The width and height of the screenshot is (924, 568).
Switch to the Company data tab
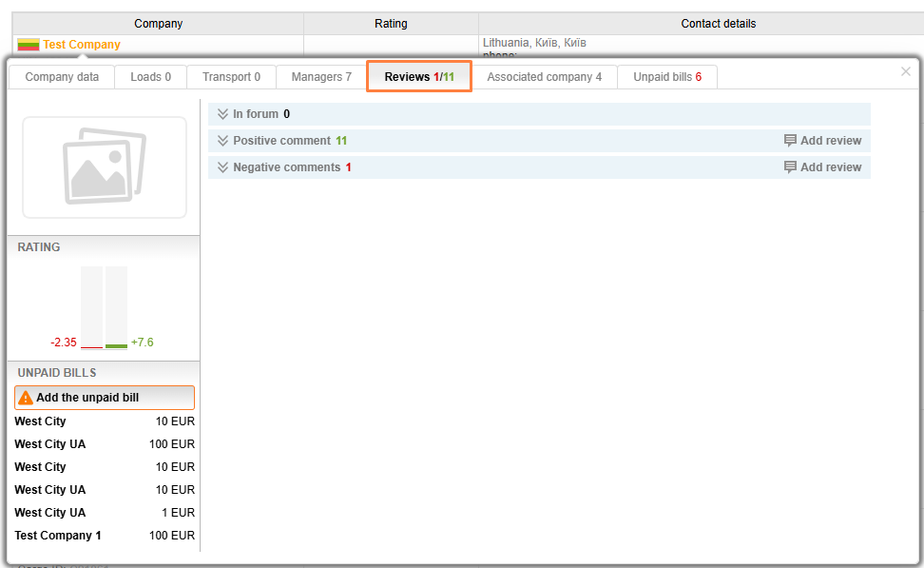coord(62,77)
